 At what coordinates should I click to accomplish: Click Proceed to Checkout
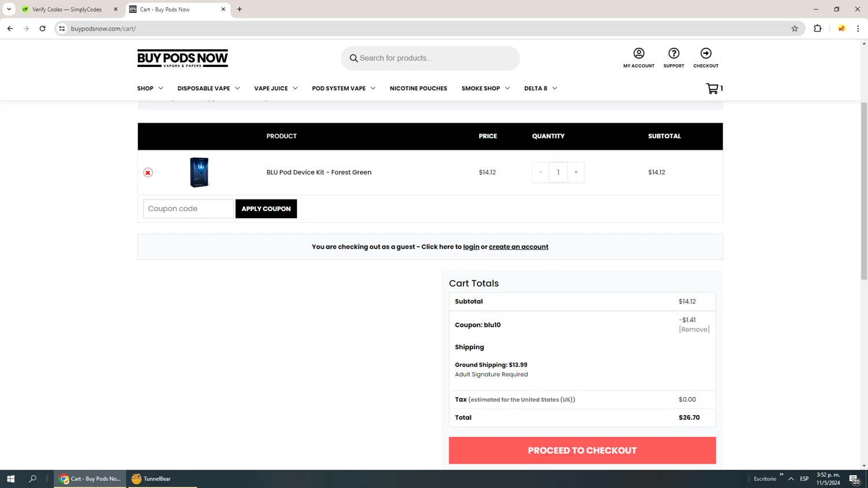(x=582, y=450)
